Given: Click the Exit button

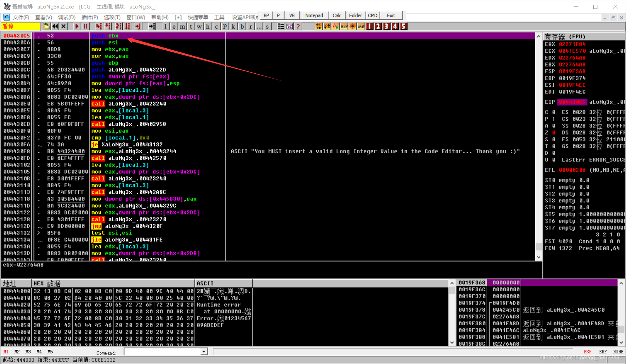Looking at the screenshot, I should click(x=391, y=16).
